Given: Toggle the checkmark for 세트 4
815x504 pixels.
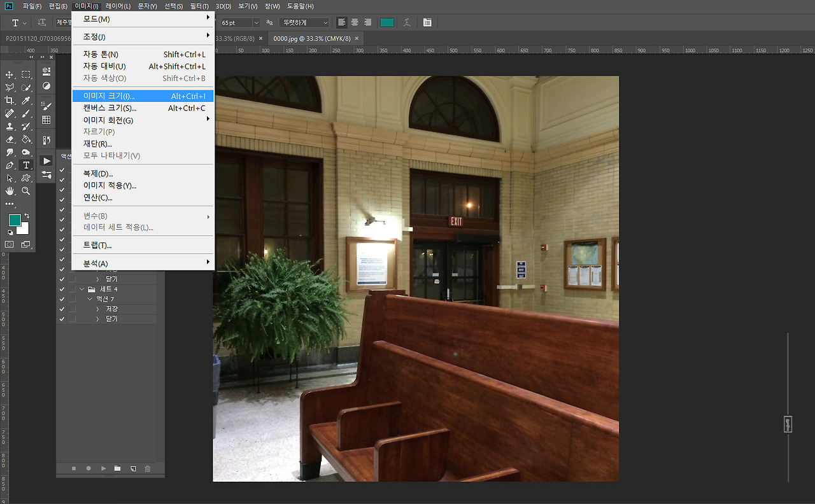Looking at the screenshot, I should tap(62, 289).
